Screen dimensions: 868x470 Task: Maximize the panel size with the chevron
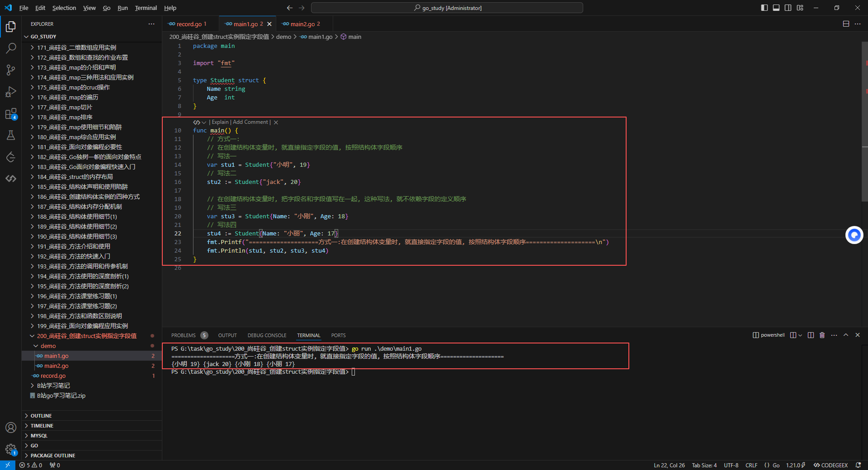[x=846, y=335]
